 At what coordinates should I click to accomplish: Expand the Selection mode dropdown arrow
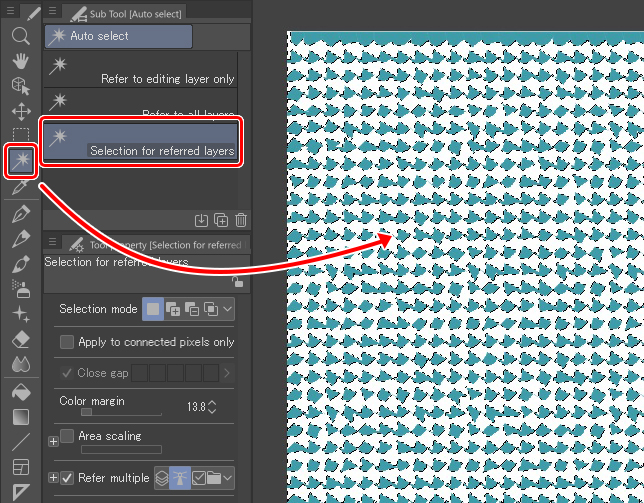(x=230, y=310)
